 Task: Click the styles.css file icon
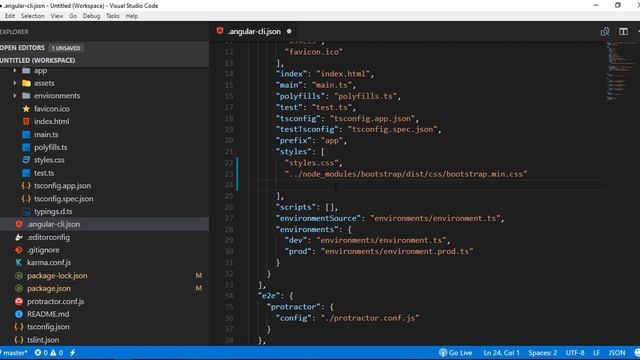coord(26,160)
